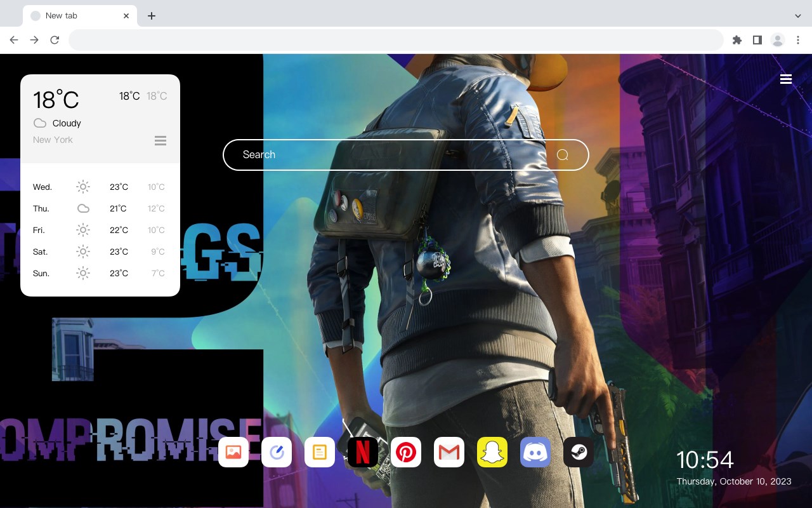This screenshot has height=508, width=812.
Task: Click Saturday's sunny forecast icon
Action: click(x=83, y=251)
